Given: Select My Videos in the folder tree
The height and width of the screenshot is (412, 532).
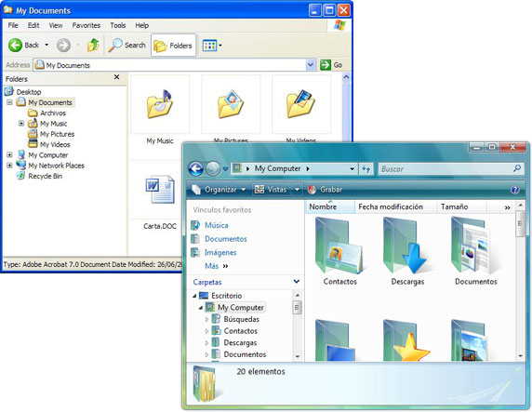Looking at the screenshot, I should [55, 144].
